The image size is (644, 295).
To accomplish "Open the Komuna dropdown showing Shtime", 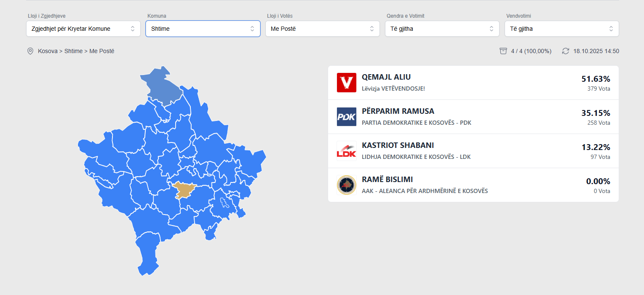I will [x=203, y=29].
